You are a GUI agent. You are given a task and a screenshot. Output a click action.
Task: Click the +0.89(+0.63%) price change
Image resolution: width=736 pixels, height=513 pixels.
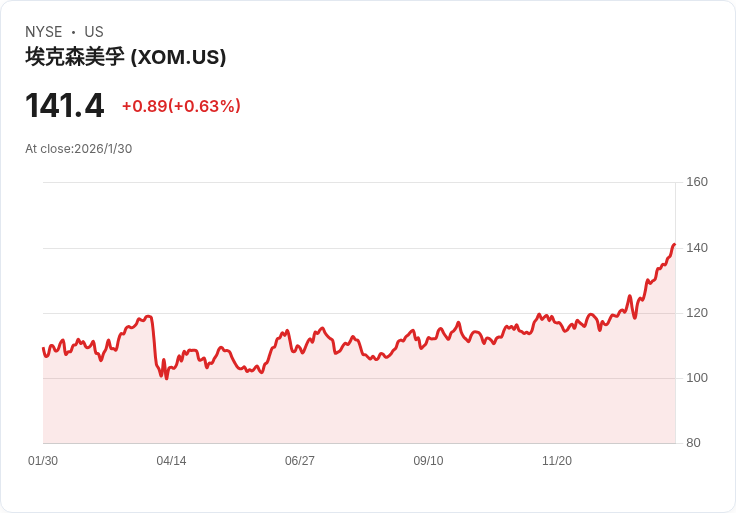click(x=181, y=106)
